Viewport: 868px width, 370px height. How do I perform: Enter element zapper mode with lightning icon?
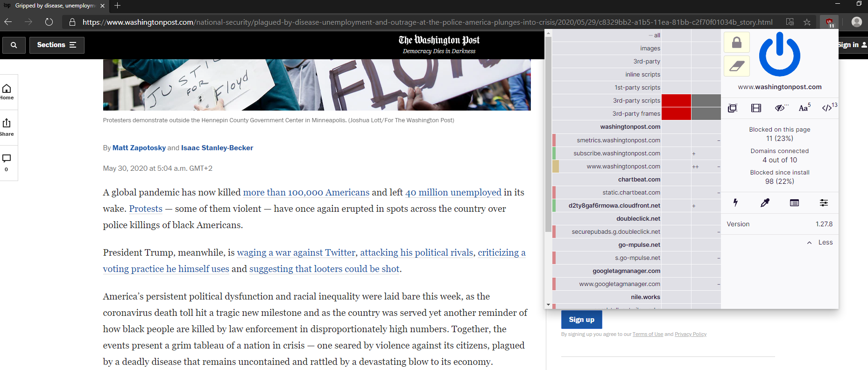[x=735, y=202]
